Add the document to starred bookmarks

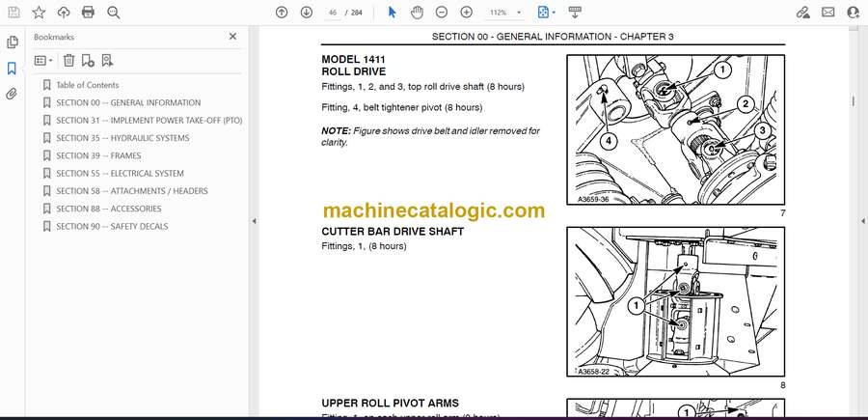tap(39, 13)
